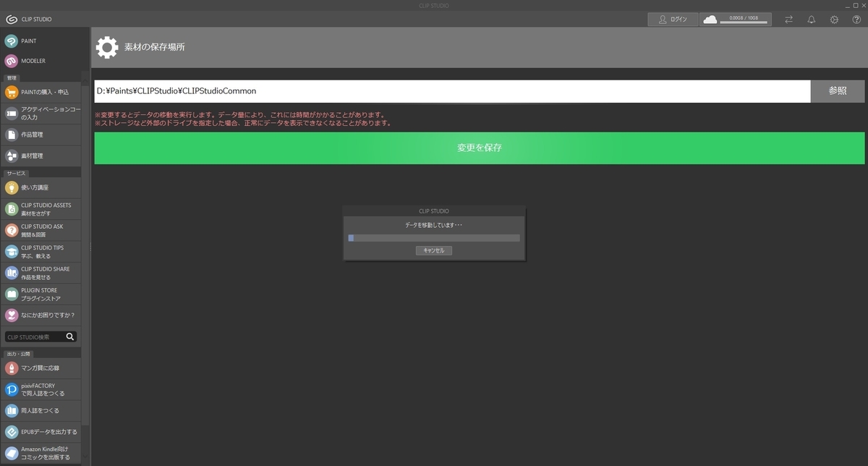Click the 参照 browse button

pos(838,91)
